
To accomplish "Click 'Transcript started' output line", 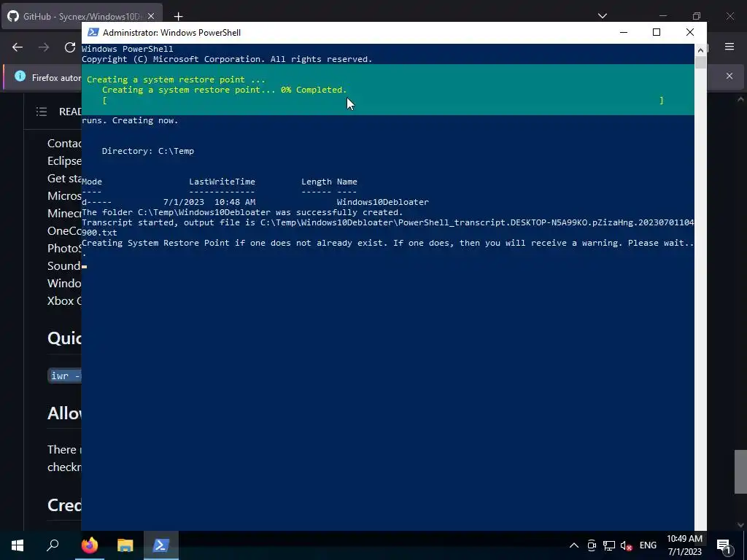I will pos(388,227).
